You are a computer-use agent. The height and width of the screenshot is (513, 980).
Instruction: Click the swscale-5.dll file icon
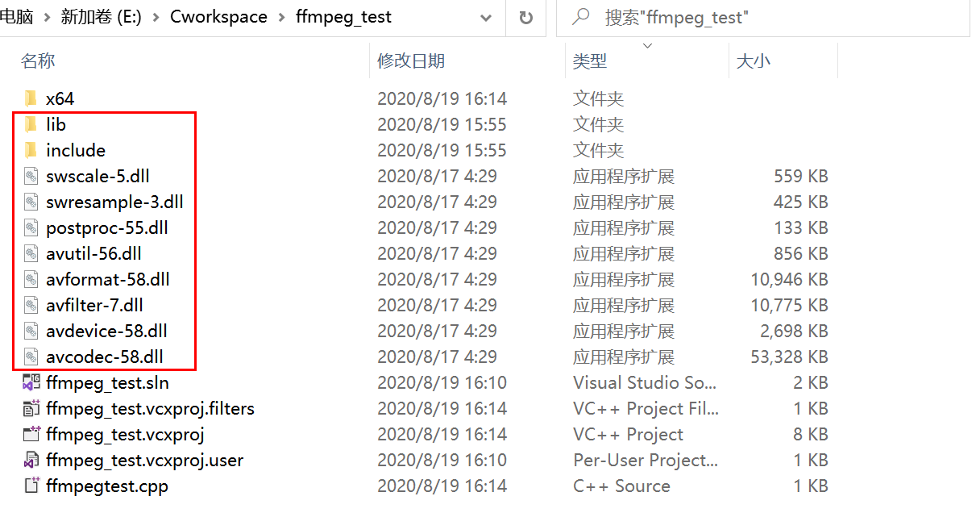pyautogui.click(x=31, y=176)
